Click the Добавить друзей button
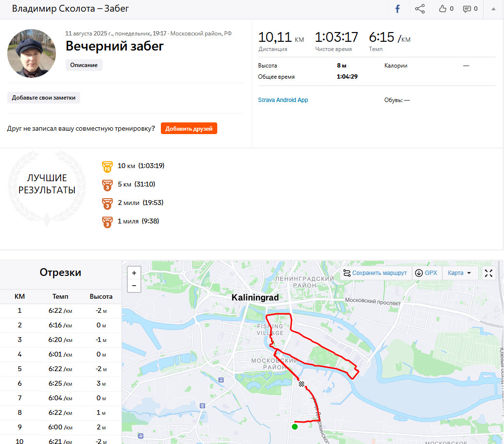The image size is (504, 444). (189, 129)
